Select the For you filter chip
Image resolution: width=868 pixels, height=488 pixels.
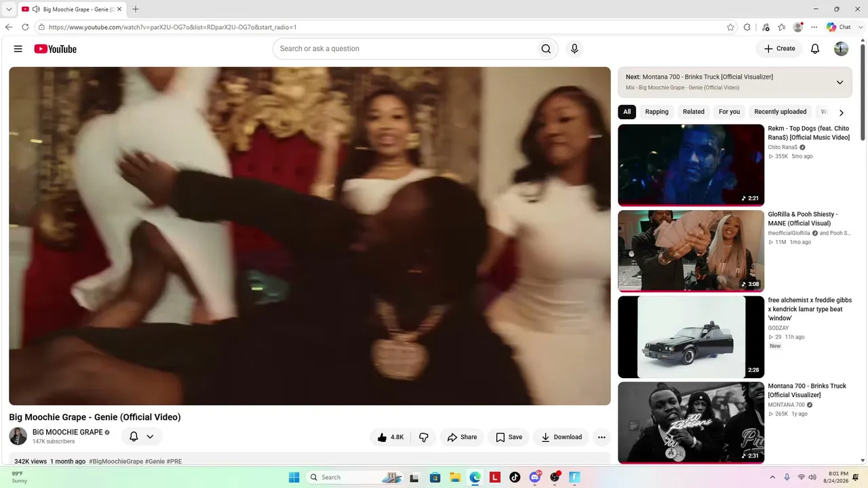pyautogui.click(x=730, y=112)
